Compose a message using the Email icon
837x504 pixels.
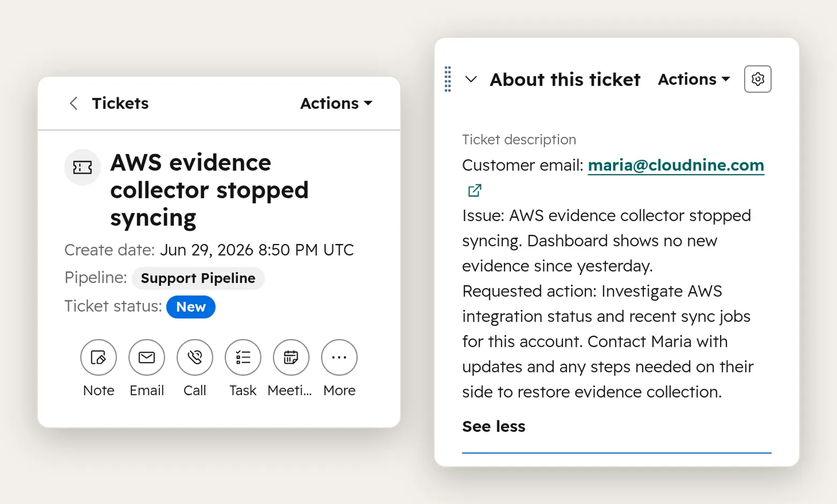[146, 357]
